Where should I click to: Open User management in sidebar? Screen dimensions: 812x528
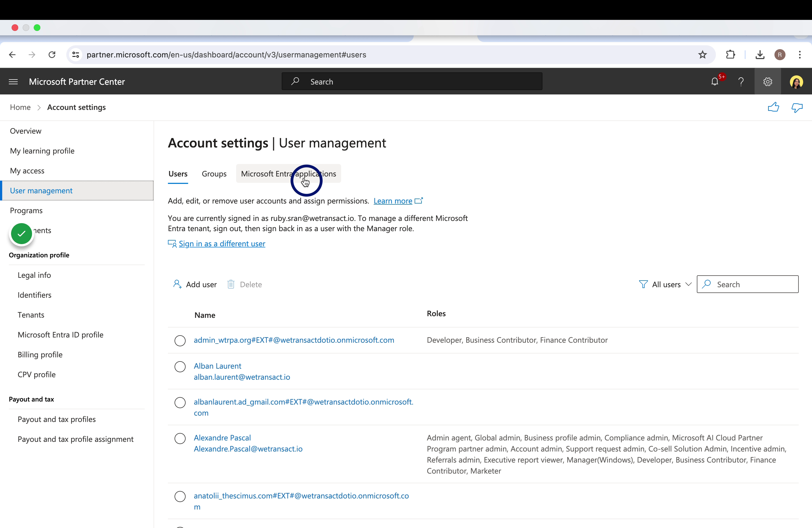click(77, 190)
